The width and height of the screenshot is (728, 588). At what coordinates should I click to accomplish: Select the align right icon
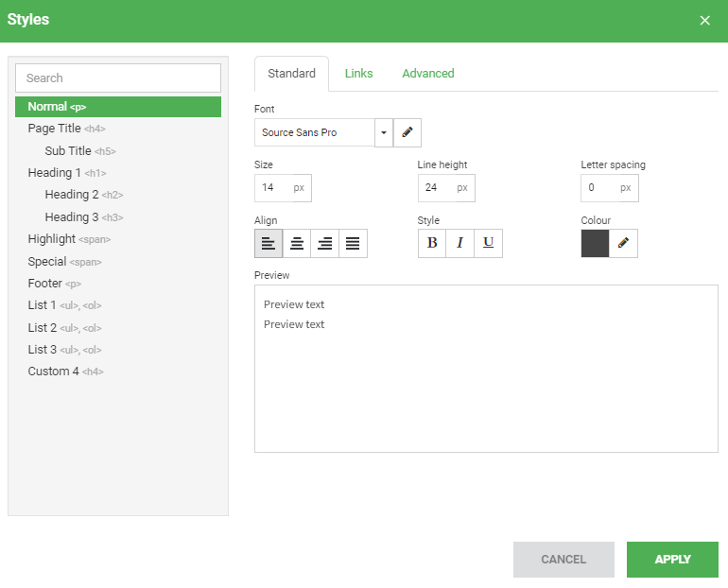pos(325,243)
